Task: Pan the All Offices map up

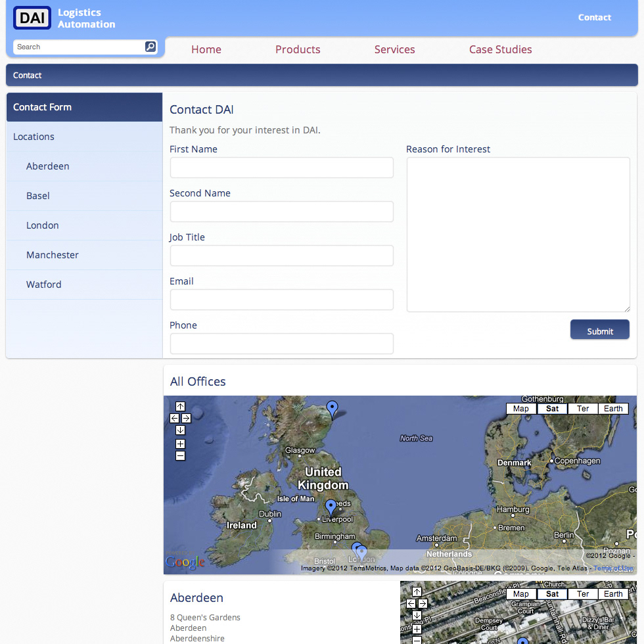Action: 181,406
